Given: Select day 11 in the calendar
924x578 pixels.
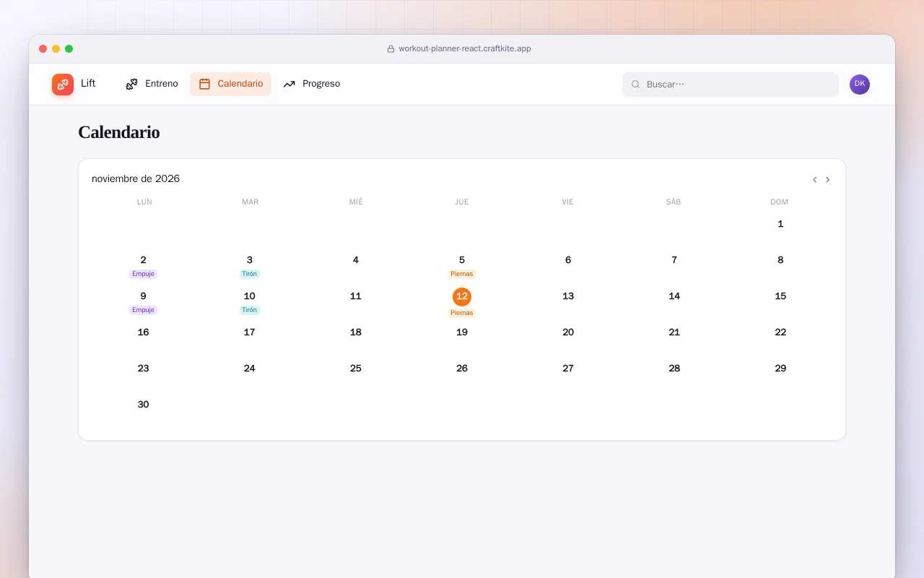Looking at the screenshot, I should tap(356, 296).
